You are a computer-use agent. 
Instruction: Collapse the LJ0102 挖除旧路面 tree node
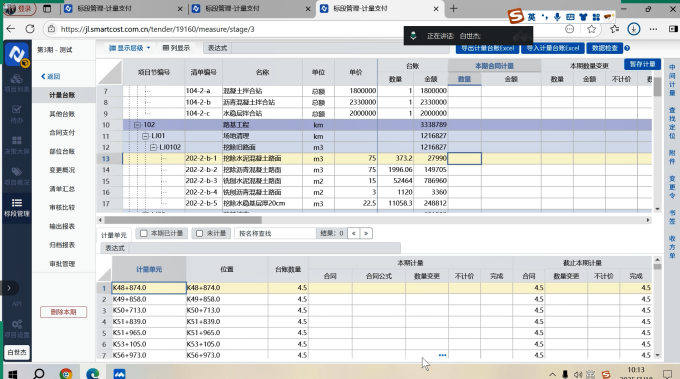[154, 147]
